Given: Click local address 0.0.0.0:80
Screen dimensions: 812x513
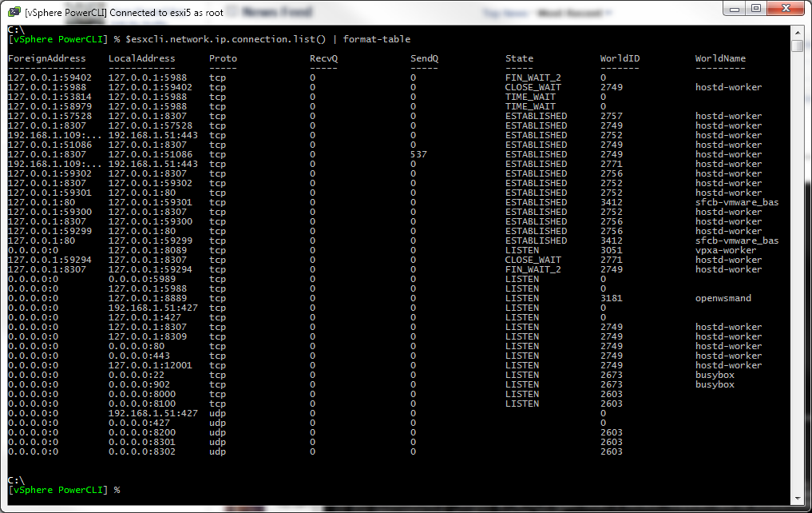Looking at the screenshot, I should click(137, 346).
